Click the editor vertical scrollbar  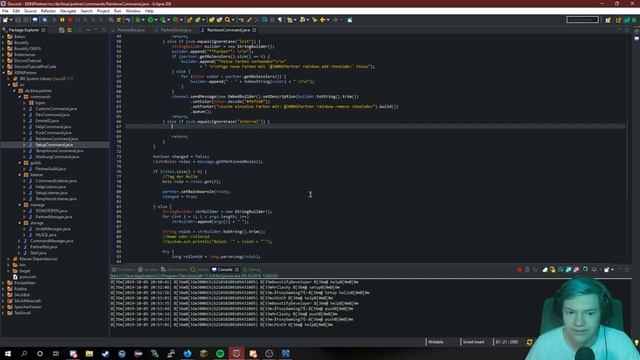click(x=627, y=158)
